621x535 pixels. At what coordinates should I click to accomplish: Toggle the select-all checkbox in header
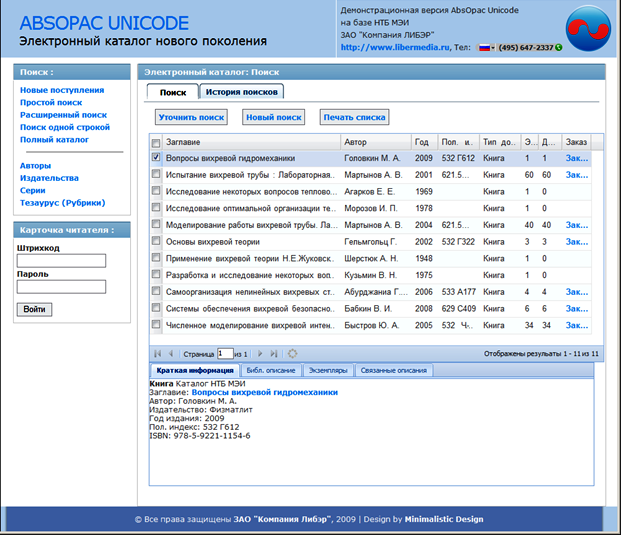point(156,143)
